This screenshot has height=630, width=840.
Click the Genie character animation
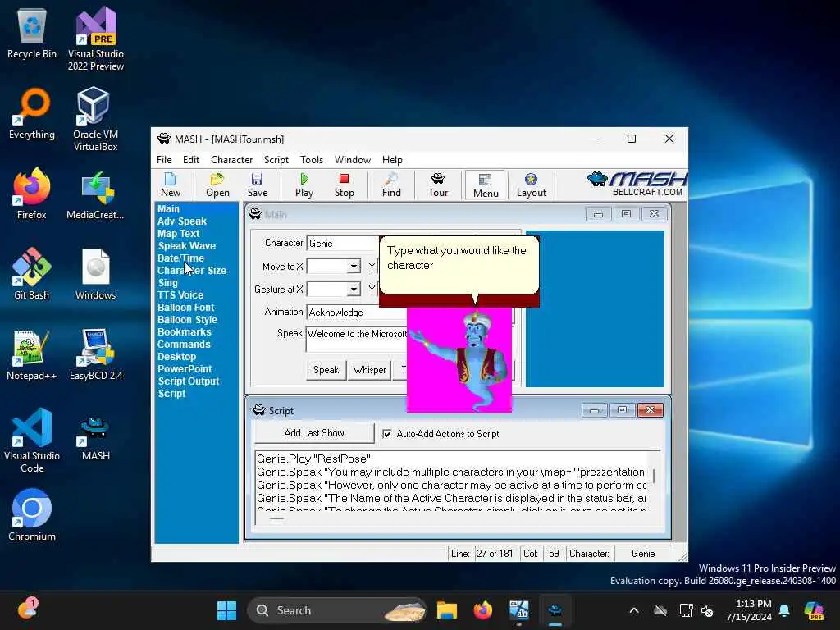point(459,359)
